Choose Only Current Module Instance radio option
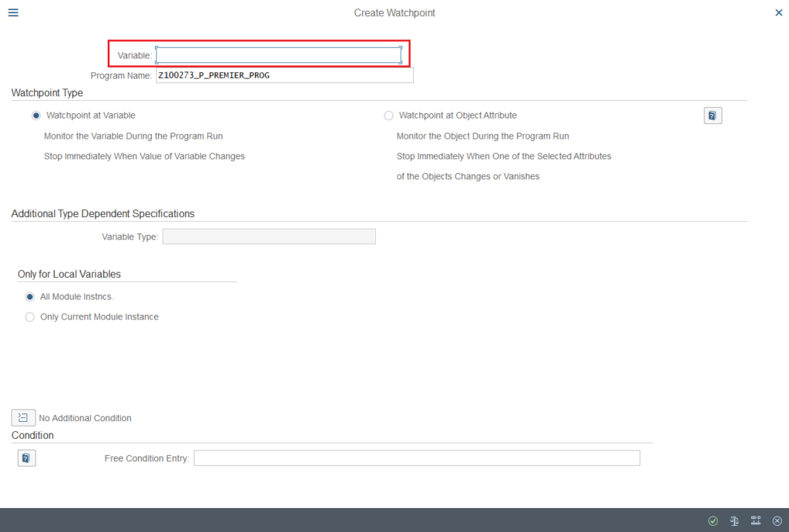789x532 pixels. click(30, 316)
